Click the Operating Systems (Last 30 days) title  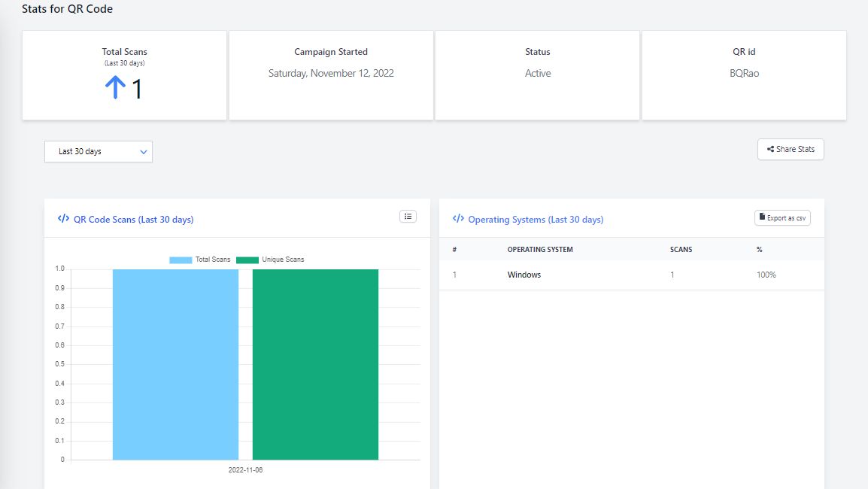536,220
